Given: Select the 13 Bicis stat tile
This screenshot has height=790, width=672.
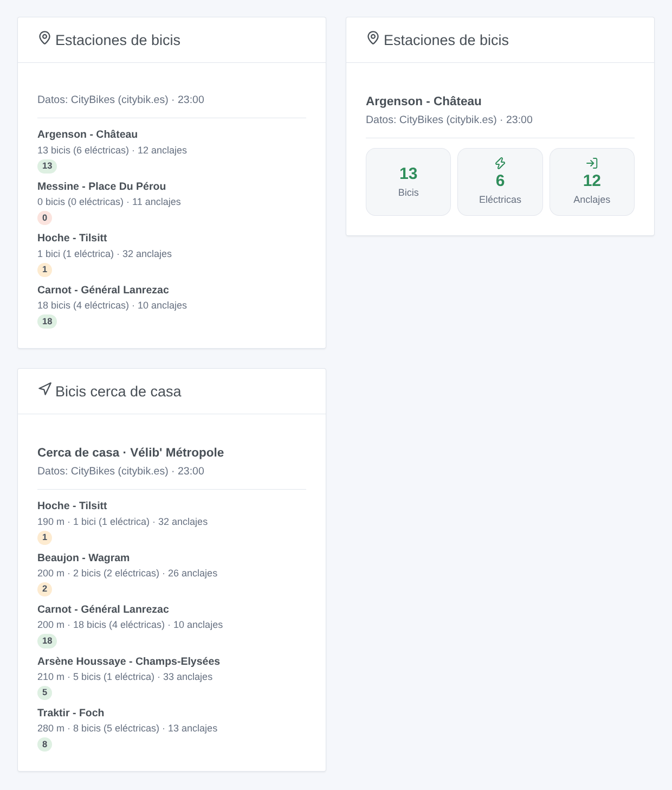Looking at the screenshot, I should click(408, 182).
